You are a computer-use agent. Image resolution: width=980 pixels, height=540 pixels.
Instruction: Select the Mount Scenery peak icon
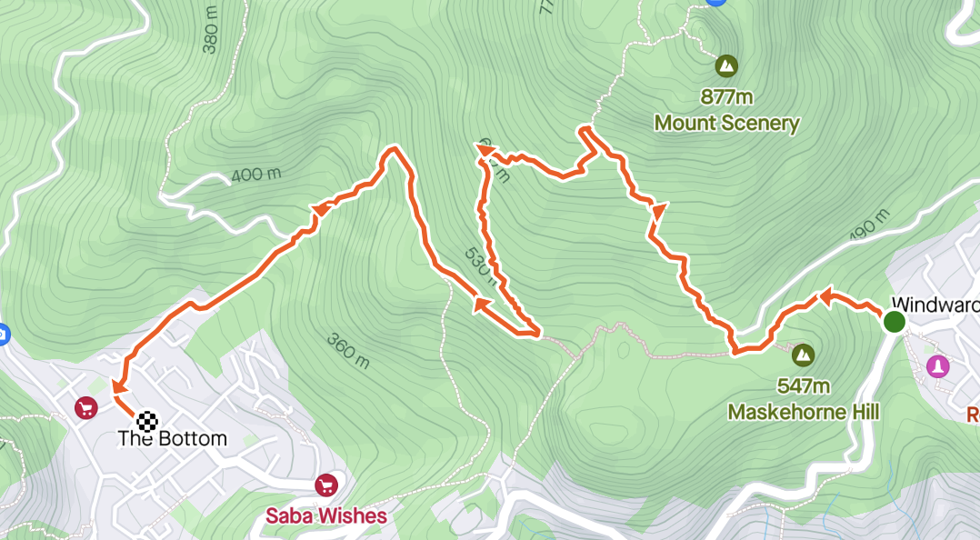pyautogui.click(x=726, y=65)
